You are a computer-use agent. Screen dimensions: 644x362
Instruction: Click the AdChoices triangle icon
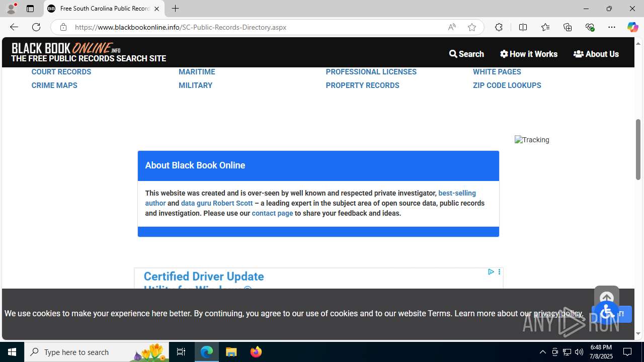click(491, 272)
